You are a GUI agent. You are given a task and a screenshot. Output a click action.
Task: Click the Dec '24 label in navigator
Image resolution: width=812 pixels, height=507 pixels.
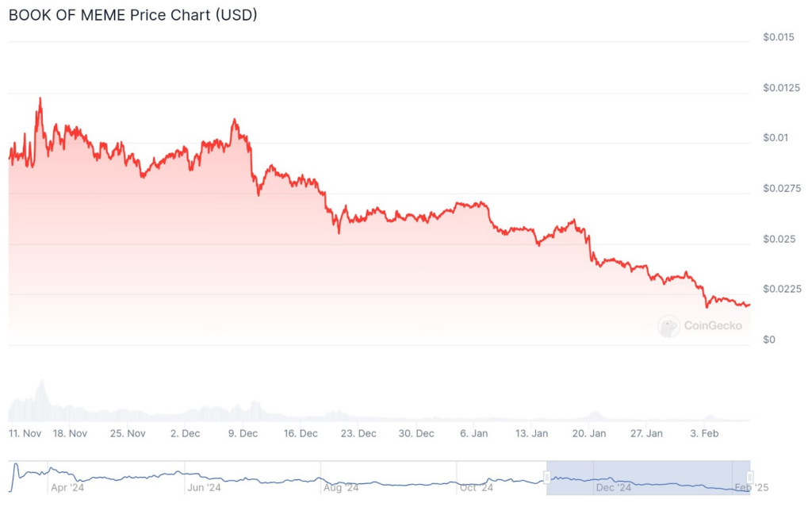614,488
